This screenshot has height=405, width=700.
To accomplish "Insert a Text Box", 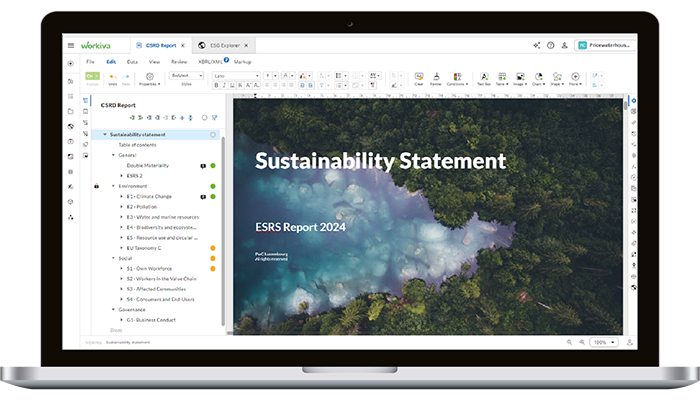I will 484,77.
